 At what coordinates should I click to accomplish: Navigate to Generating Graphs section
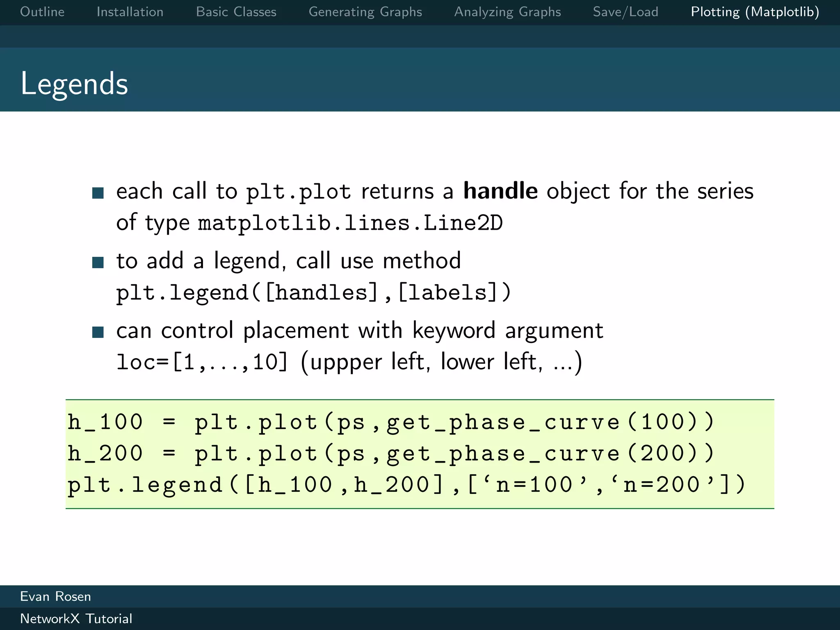coord(365,12)
